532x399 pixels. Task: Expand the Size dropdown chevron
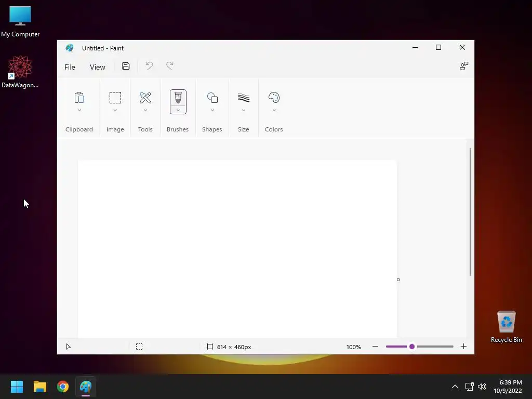(x=244, y=110)
